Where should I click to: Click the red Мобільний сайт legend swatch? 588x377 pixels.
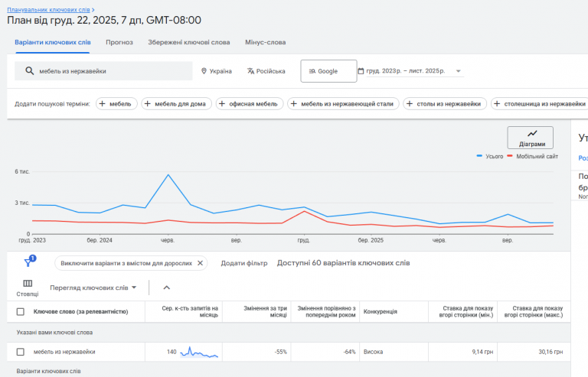click(x=510, y=156)
